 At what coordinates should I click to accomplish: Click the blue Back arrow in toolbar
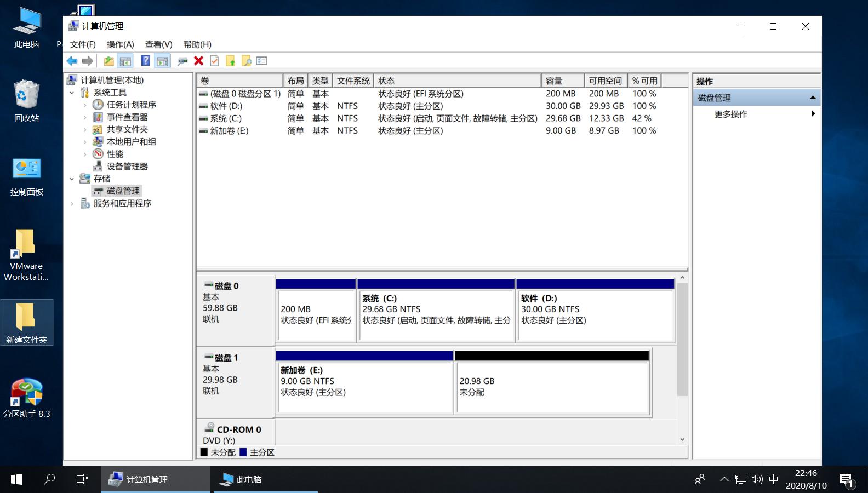pyautogui.click(x=72, y=61)
